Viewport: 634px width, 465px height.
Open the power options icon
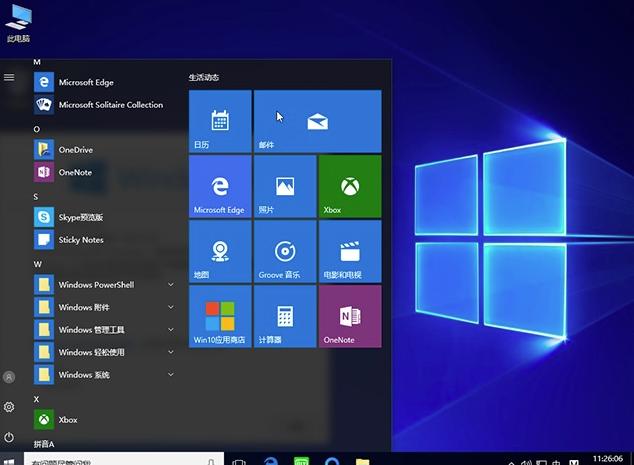point(9,437)
